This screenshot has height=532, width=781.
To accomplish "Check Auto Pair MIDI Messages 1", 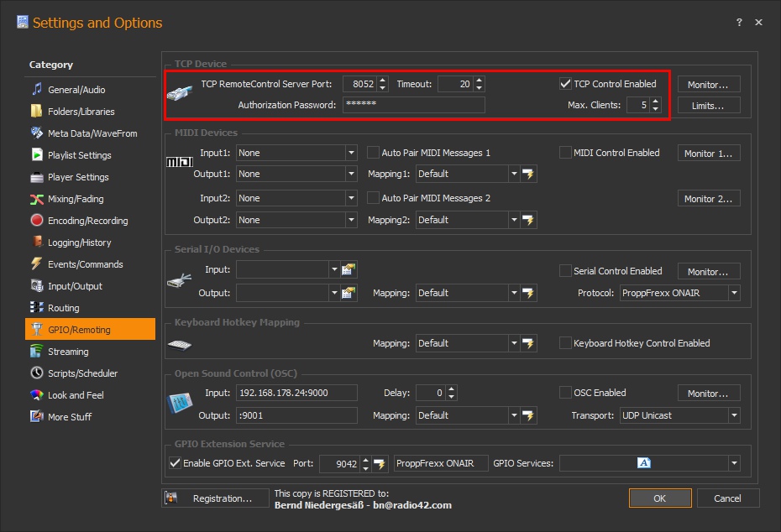I will click(371, 152).
